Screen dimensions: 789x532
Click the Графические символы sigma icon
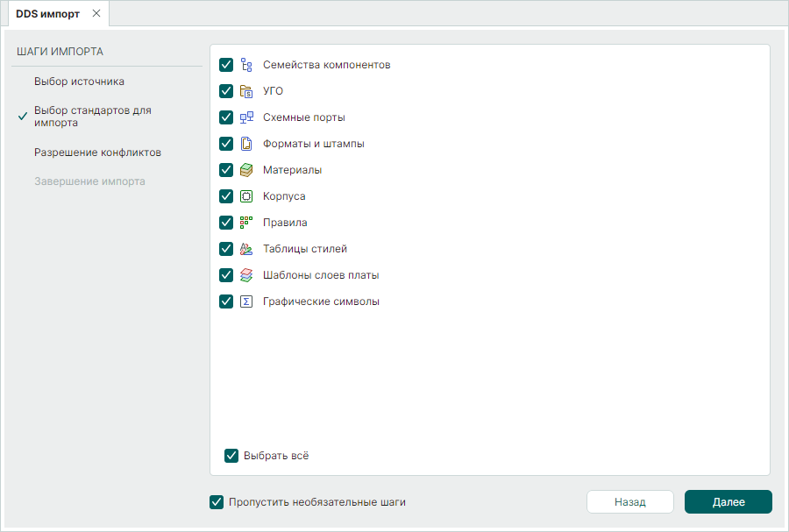pos(246,301)
